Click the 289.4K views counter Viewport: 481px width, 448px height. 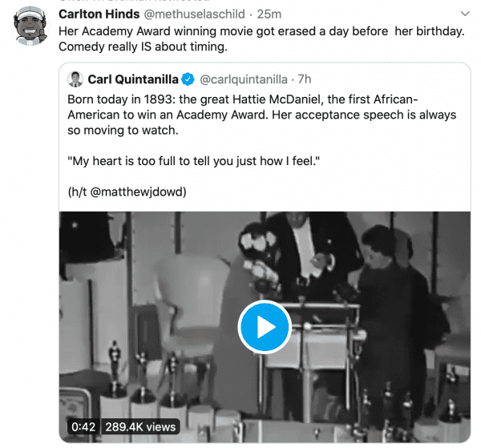point(139,427)
